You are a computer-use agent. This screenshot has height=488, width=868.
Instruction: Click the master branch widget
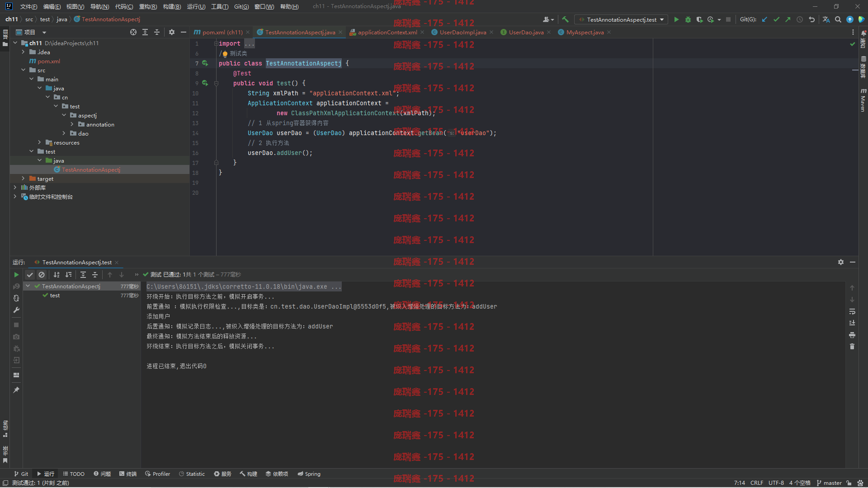click(x=829, y=483)
